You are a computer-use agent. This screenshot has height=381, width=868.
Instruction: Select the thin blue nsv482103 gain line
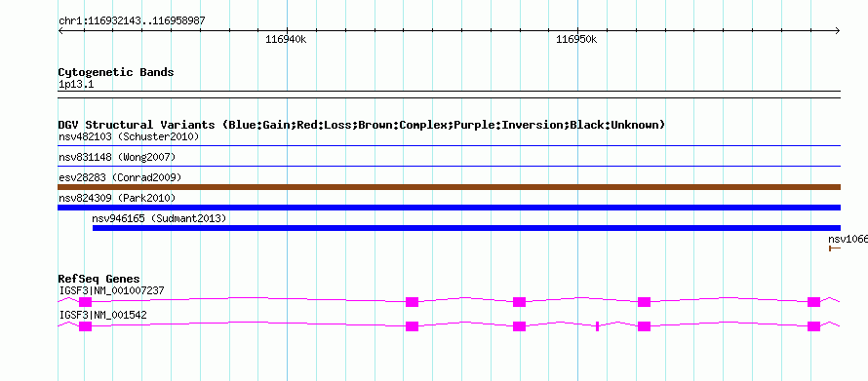pos(449,146)
